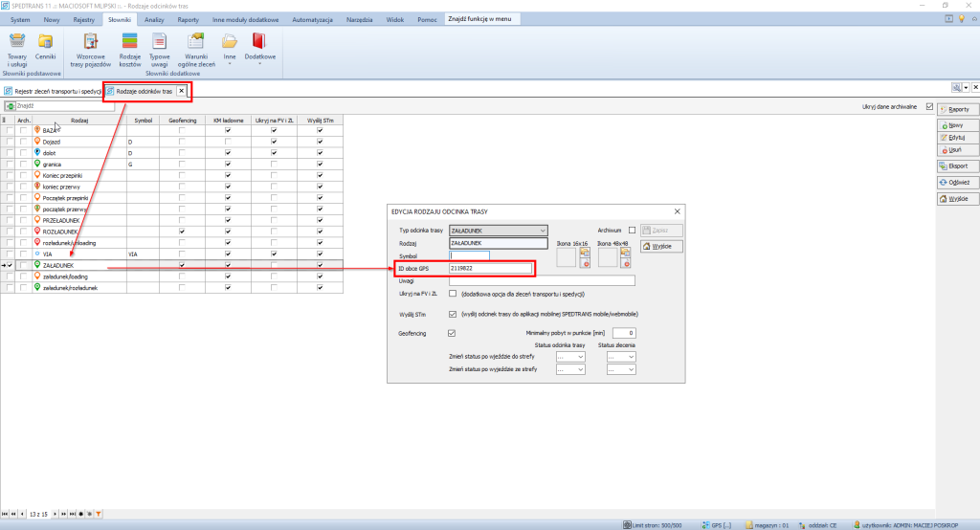This screenshot has height=530, width=980.
Task: Toggle Ukryj dane archiwalne checkbox
Action: tap(929, 106)
